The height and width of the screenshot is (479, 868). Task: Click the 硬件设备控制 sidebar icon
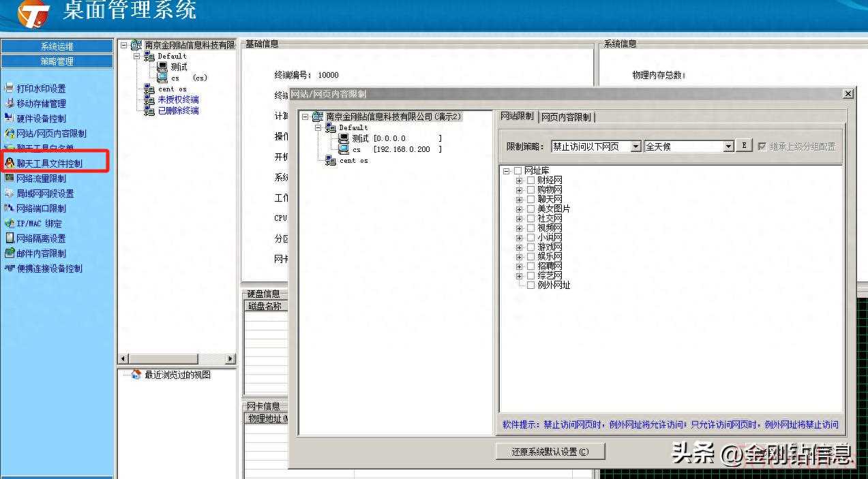[x=9, y=119]
